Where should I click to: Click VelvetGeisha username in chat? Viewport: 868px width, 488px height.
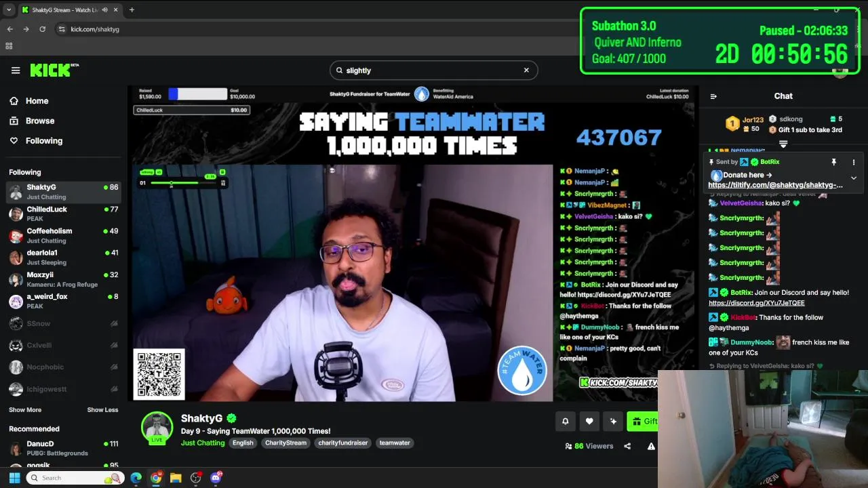(x=741, y=203)
